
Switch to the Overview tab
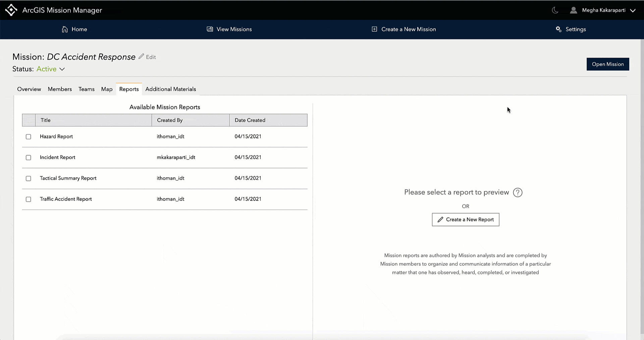tap(29, 89)
